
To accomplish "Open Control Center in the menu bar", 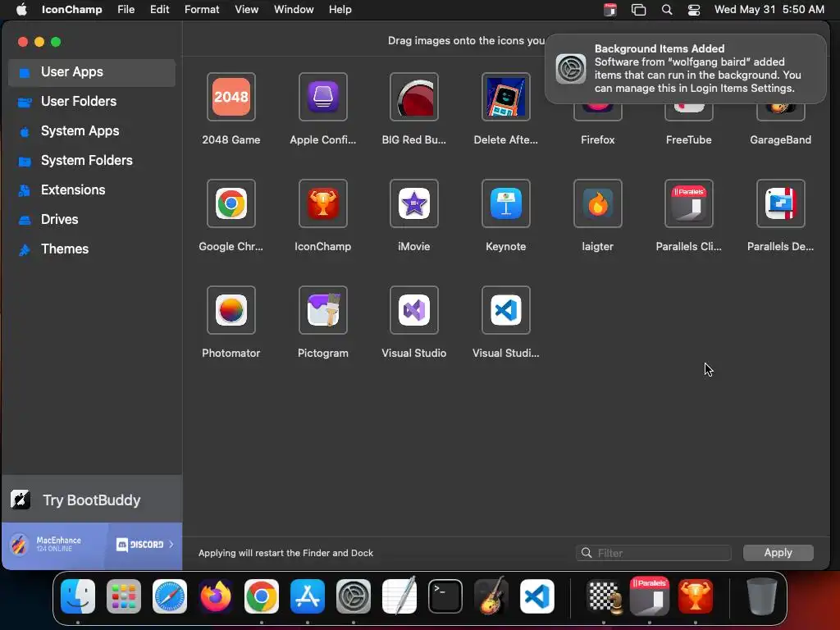I will click(x=694, y=10).
